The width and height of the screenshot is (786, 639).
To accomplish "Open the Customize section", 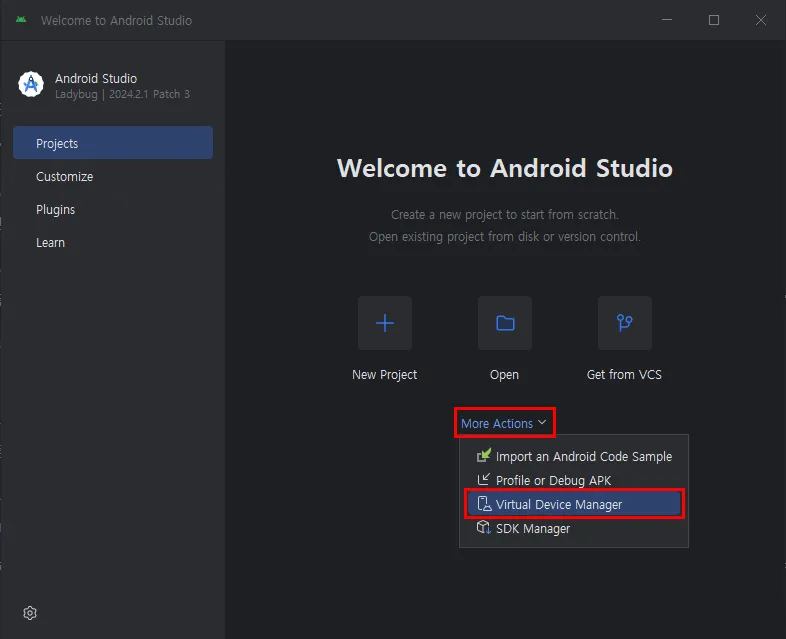I will (64, 176).
